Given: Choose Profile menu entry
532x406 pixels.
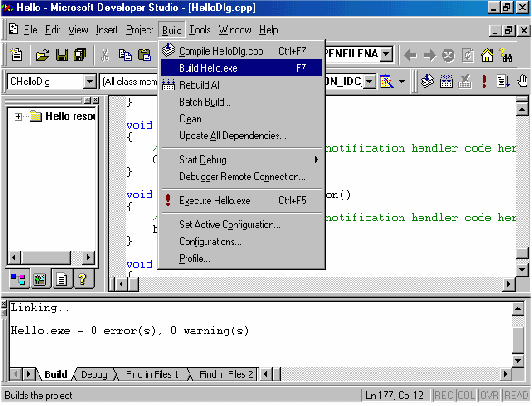Looking at the screenshot, I should 241,258.
